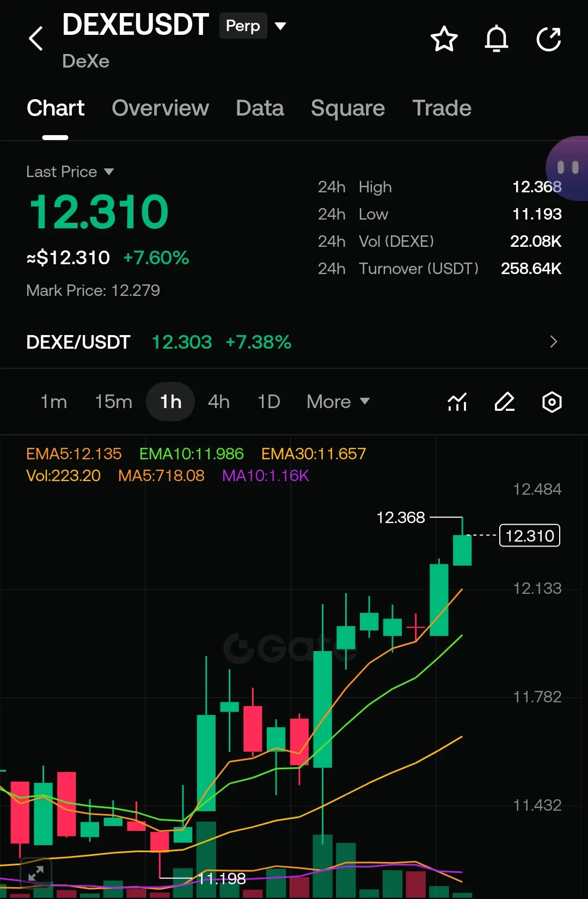This screenshot has width=588, height=899.
Task: Tap the MA10:1.16K volume label
Action: (x=266, y=476)
